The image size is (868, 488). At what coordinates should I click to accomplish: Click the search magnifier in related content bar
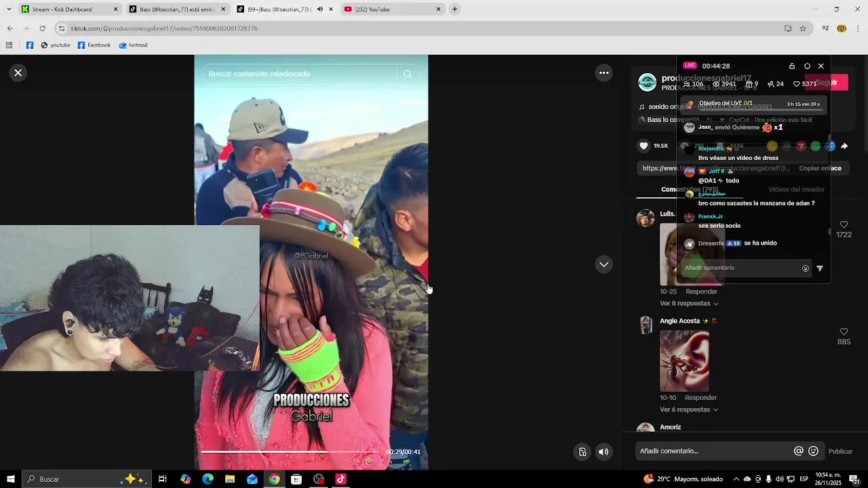pos(408,74)
